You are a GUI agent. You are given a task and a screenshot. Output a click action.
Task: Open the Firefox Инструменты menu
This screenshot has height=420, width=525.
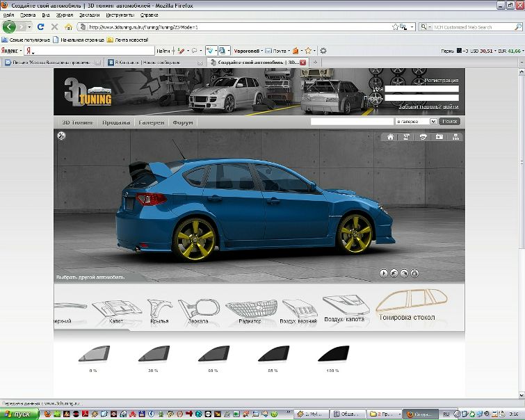point(120,15)
